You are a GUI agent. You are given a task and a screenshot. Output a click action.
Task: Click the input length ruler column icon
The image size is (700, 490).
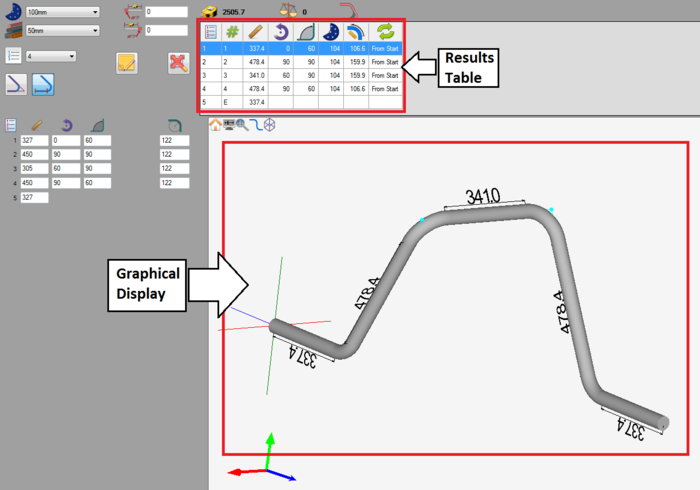click(x=37, y=125)
